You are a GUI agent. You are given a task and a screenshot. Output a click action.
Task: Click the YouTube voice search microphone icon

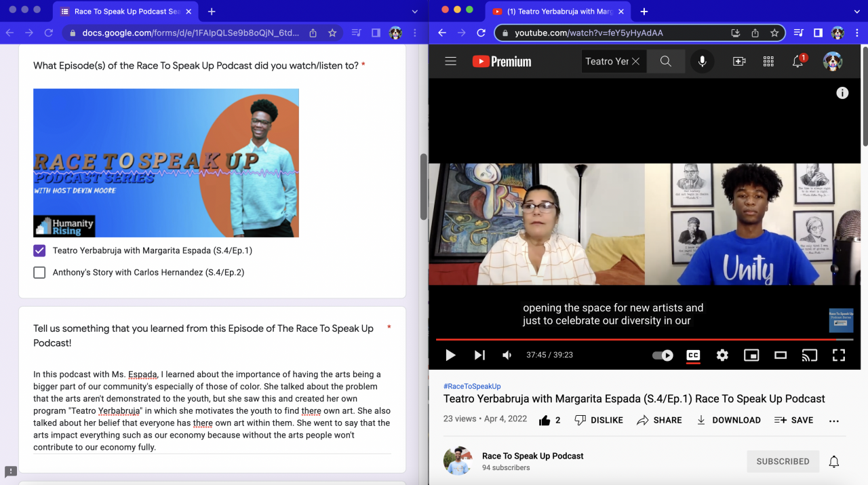pos(702,62)
